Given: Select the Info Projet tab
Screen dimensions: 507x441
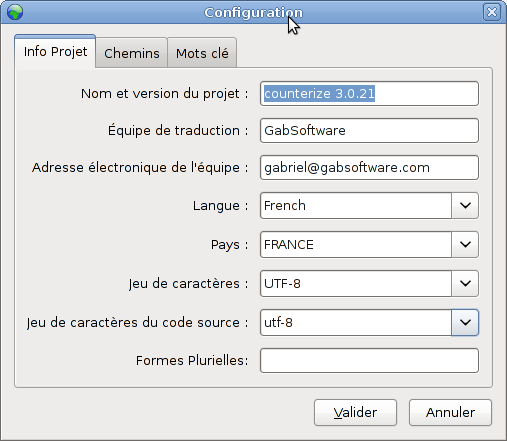Looking at the screenshot, I should pyautogui.click(x=55, y=52).
